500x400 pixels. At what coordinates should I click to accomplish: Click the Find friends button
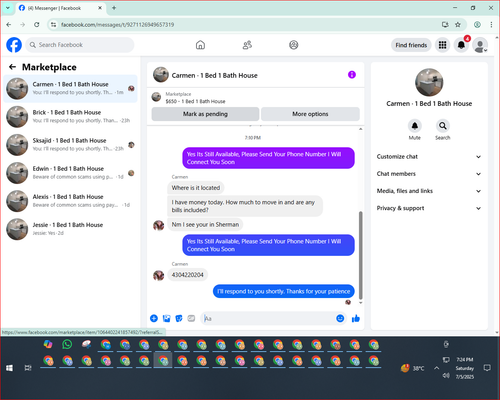[411, 45]
